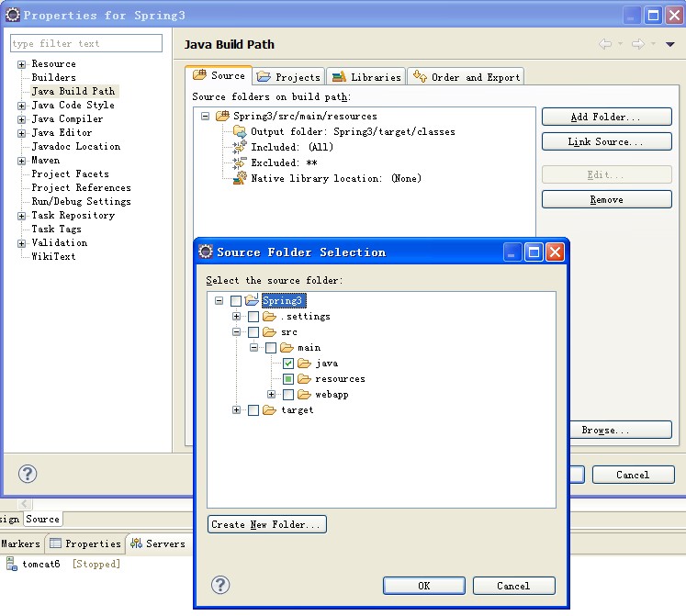This screenshot has width=686, height=616.
Task: Click the Add Folder... button
Action: [x=606, y=117]
